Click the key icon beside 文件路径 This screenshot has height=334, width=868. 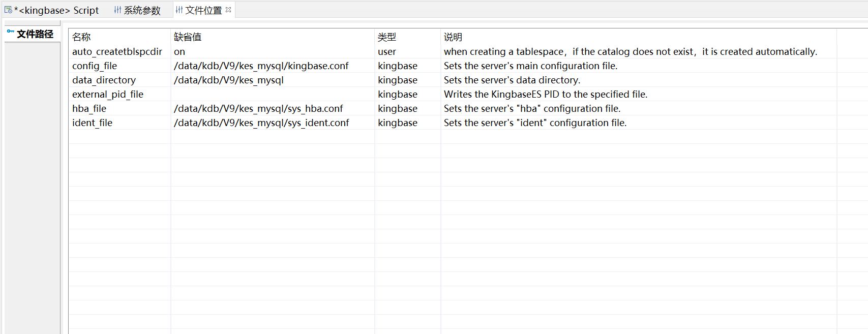pos(10,32)
